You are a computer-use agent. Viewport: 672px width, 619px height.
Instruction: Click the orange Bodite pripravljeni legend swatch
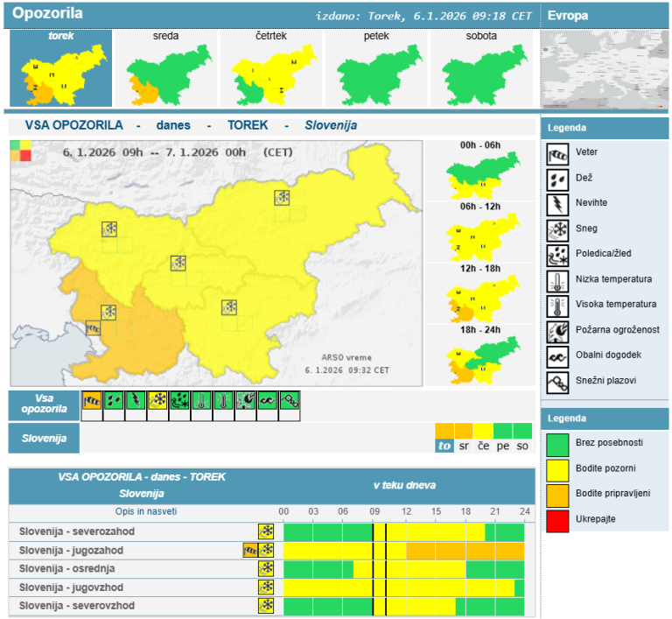click(x=557, y=494)
